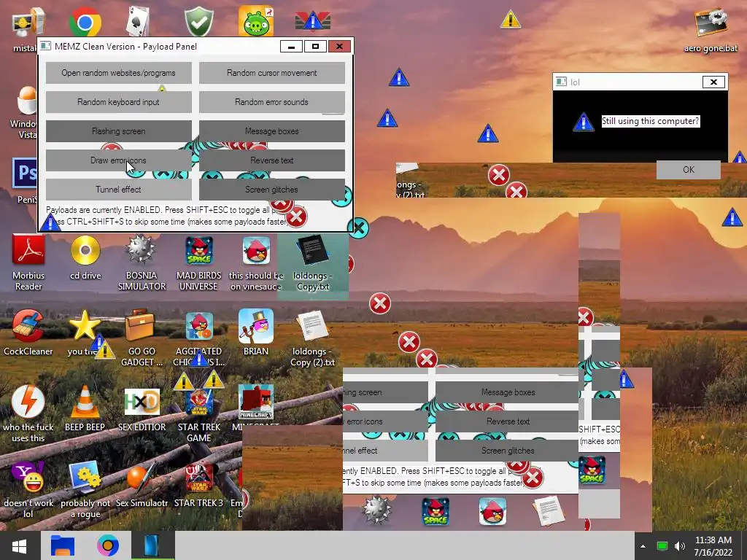Screen dimensions: 747x560
Task: Select the loldongs - Copy.txt file
Action: tap(312, 262)
